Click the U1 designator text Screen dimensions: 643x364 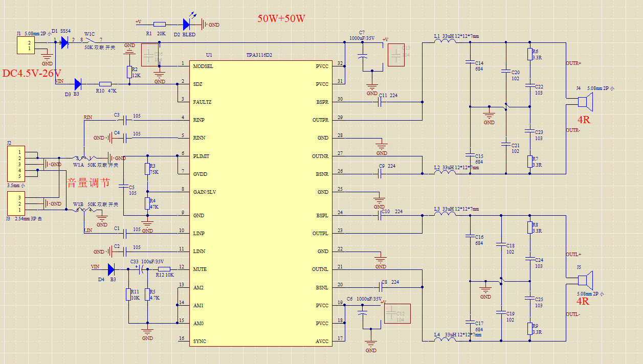click(x=209, y=55)
